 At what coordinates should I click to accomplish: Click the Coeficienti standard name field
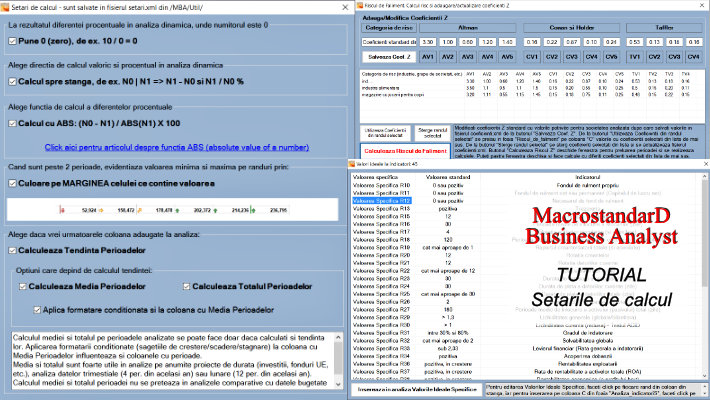tap(389, 42)
